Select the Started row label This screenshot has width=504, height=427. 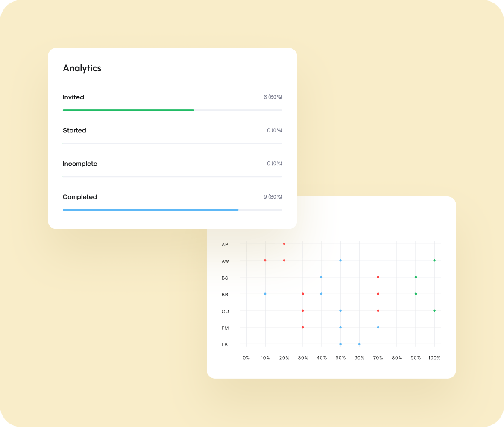point(74,131)
